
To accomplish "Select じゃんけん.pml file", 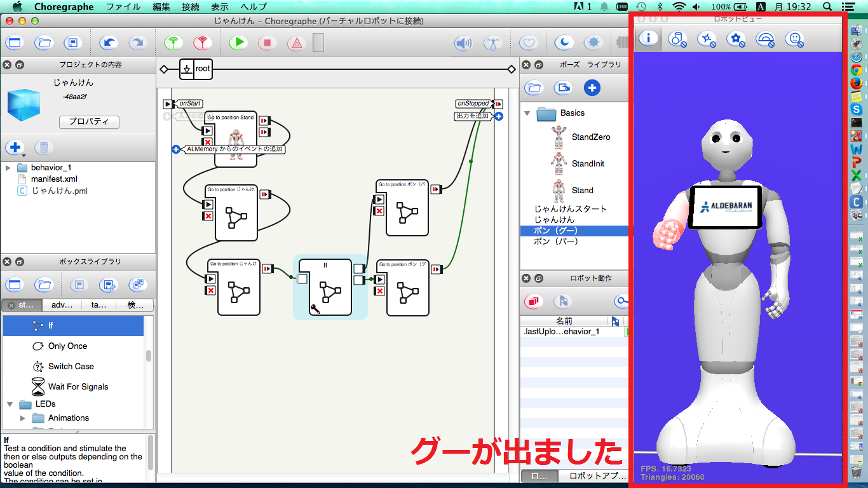I will pos(60,191).
